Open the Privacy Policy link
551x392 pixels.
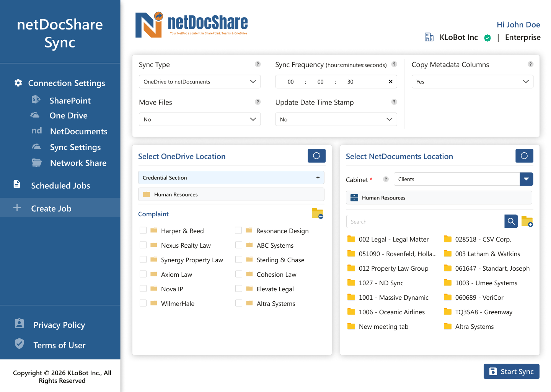59,325
